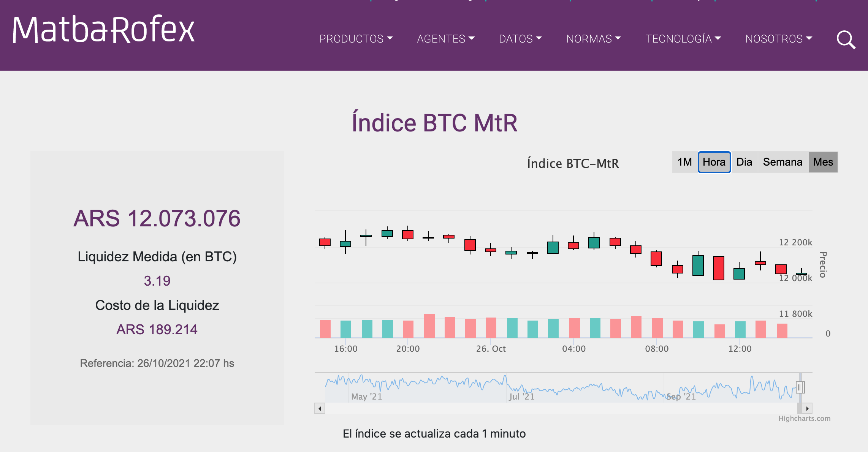
Task: Click the first pink volume bar
Action: tap(325, 329)
